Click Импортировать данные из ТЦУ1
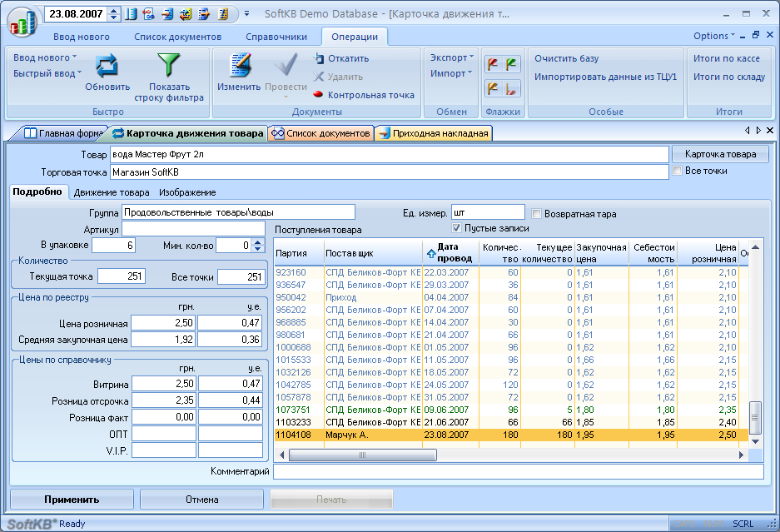This screenshot has height=532, width=780. tap(605, 77)
